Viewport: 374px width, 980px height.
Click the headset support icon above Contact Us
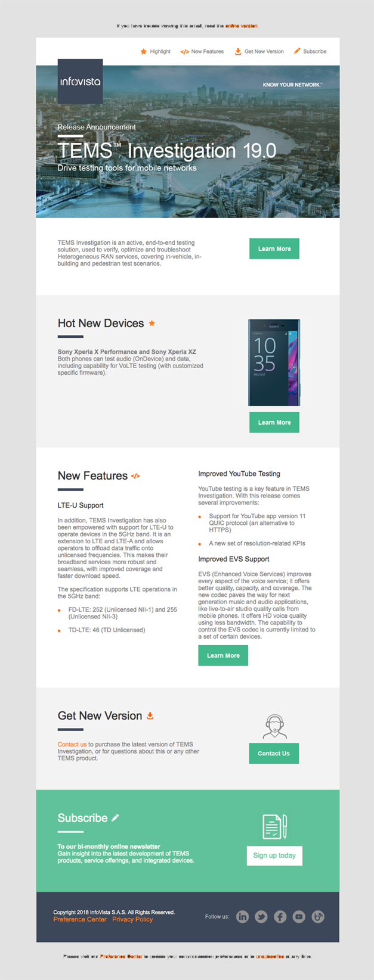pos(274,727)
